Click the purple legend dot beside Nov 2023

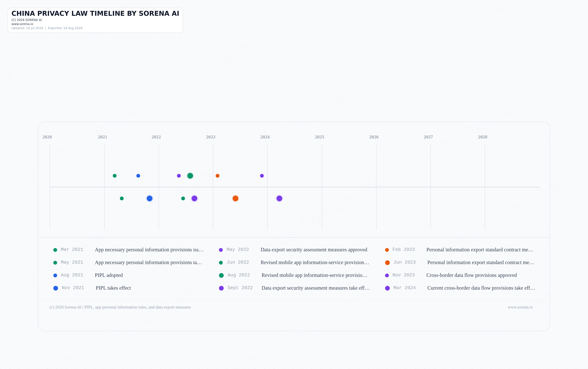pyautogui.click(x=387, y=275)
